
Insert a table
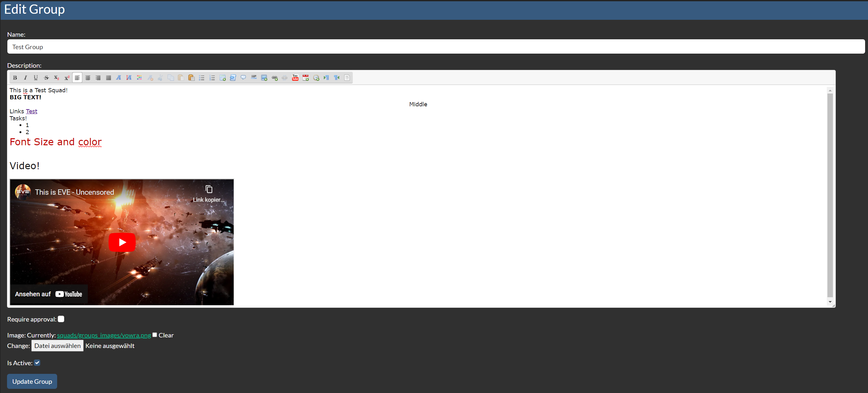(223, 78)
